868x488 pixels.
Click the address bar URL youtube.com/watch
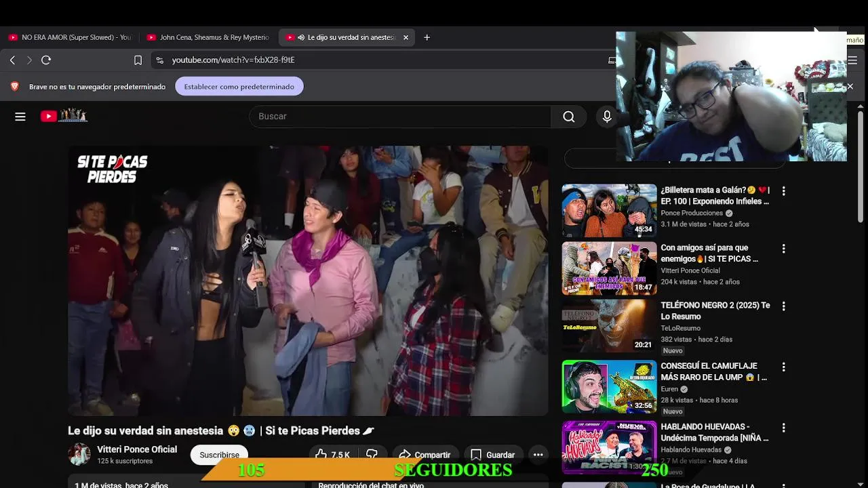(x=233, y=60)
